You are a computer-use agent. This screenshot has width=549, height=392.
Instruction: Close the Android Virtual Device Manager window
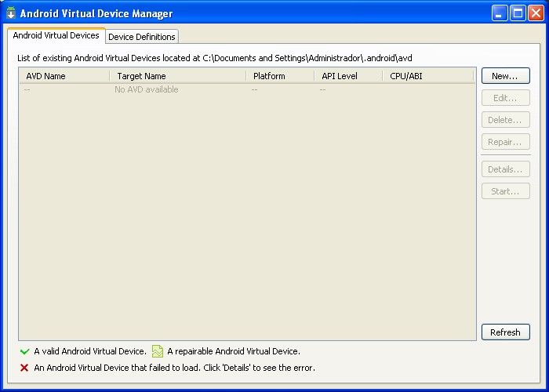pyautogui.click(x=536, y=13)
